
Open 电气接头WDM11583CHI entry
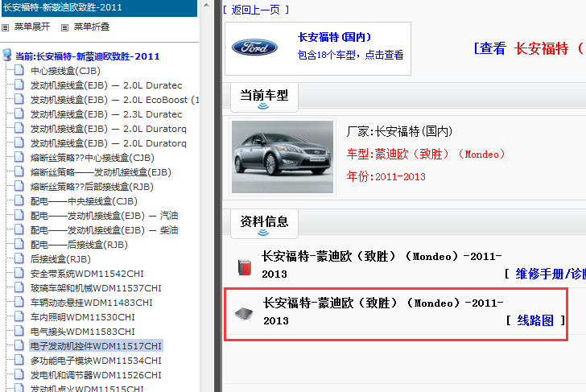click(83, 332)
